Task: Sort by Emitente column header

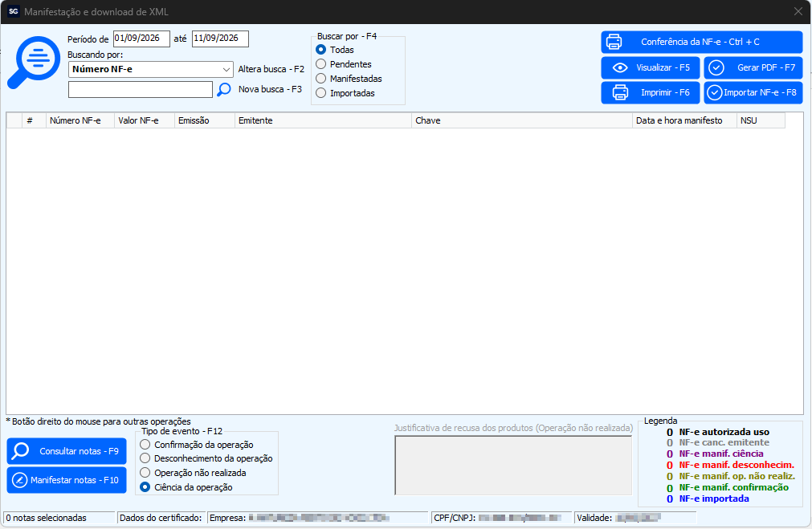Action: tap(323, 120)
